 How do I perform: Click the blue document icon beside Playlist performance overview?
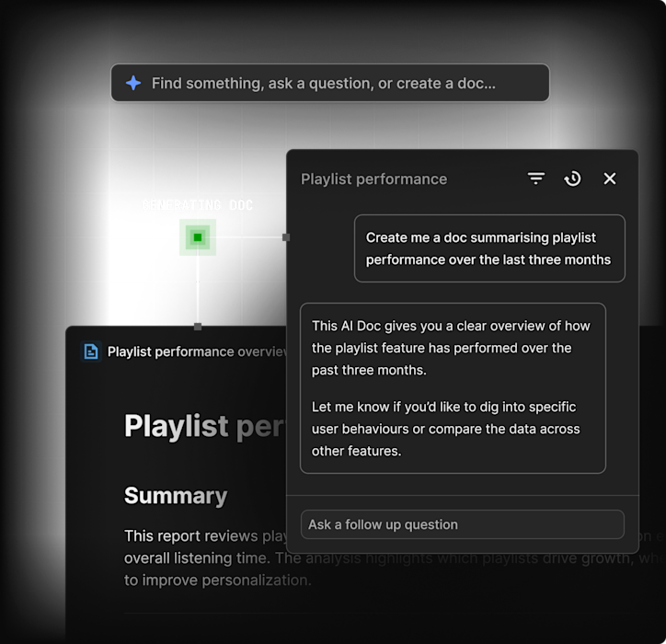pos(91,351)
